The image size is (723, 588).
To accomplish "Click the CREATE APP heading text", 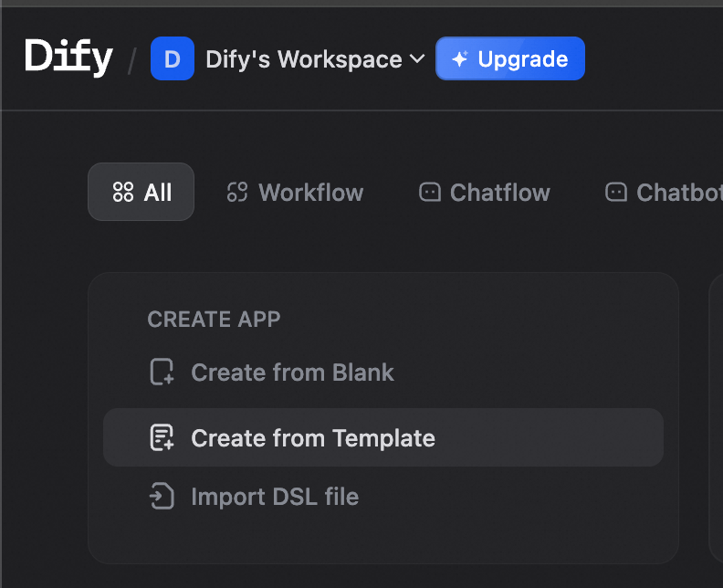I will coord(214,320).
